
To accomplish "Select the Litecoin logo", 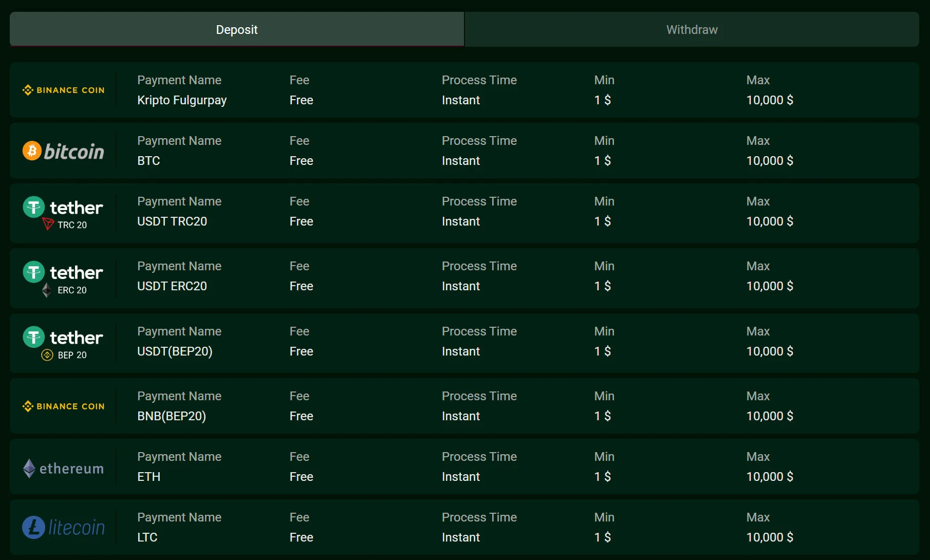I will [63, 528].
